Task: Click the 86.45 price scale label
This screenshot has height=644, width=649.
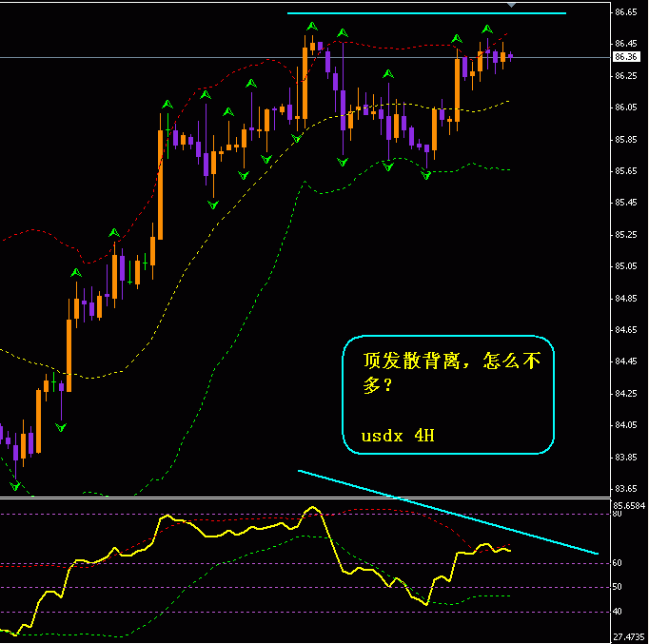Action: coord(626,44)
